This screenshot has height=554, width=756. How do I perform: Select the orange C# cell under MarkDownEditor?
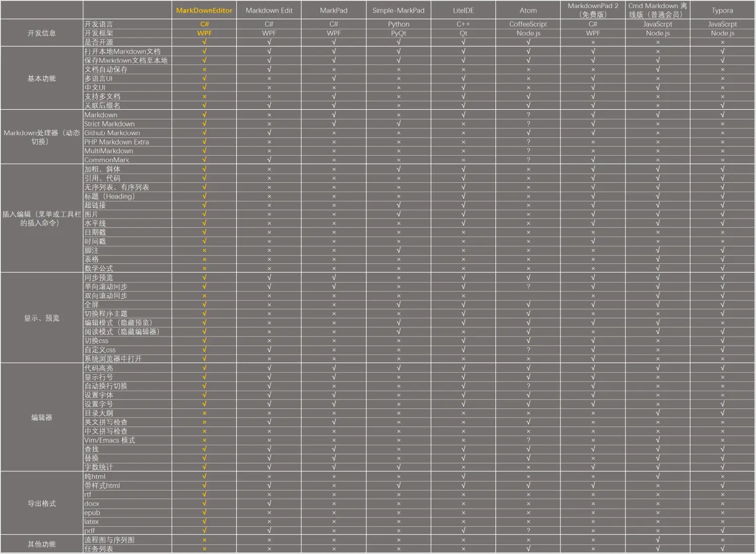coord(204,24)
